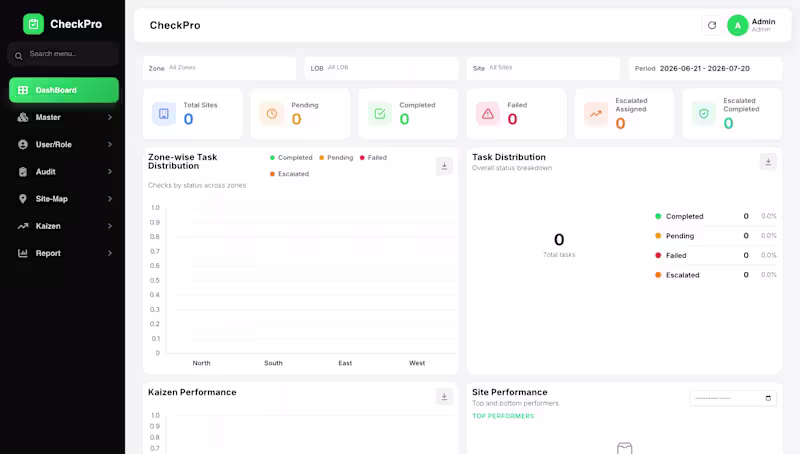Click the Pending clock icon
This screenshot has width=800, height=454.
pos(272,114)
